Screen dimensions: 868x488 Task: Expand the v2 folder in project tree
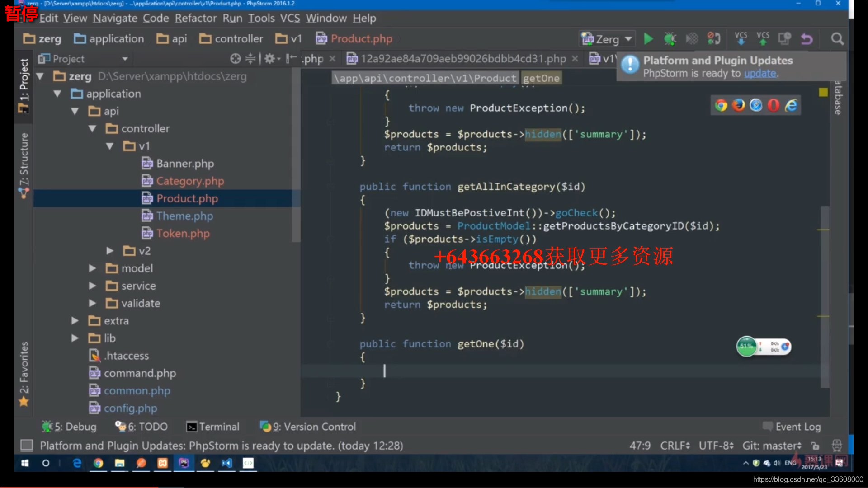pos(110,251)
